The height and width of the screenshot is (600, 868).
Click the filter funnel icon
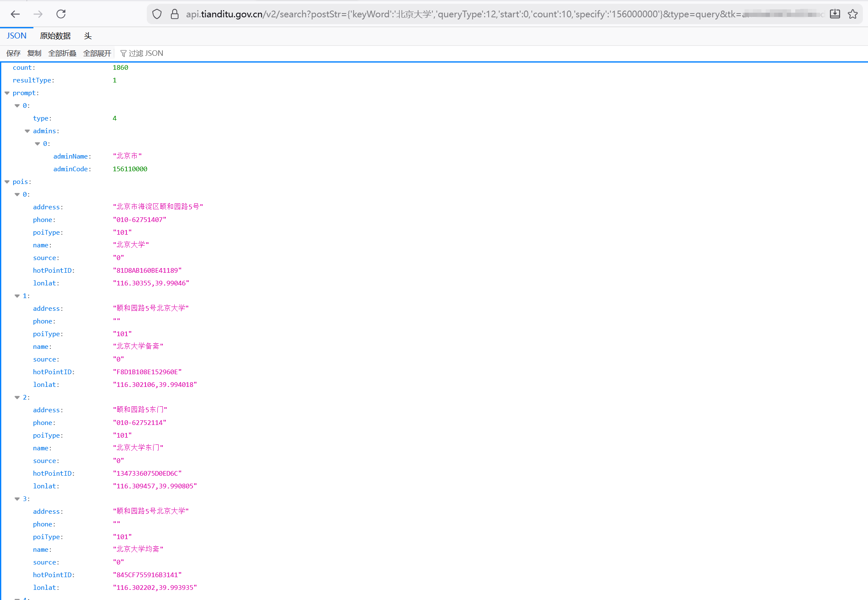(x=123, y=53)
